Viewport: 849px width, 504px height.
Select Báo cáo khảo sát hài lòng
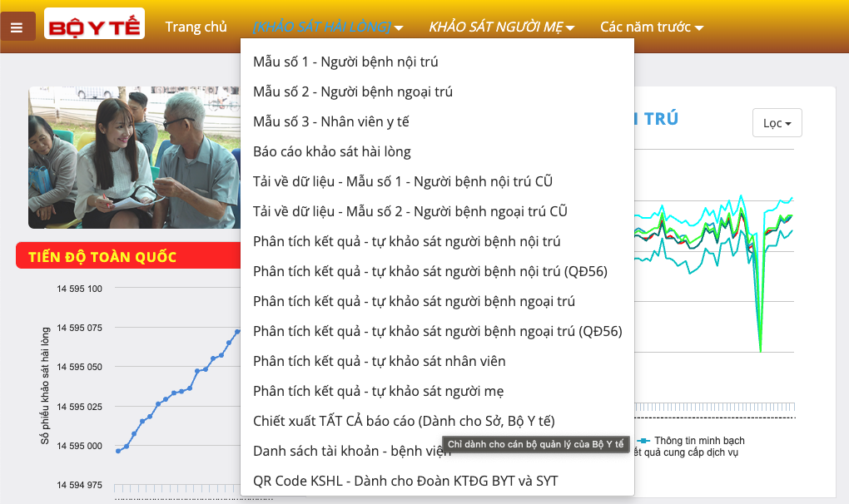(331, 151)
